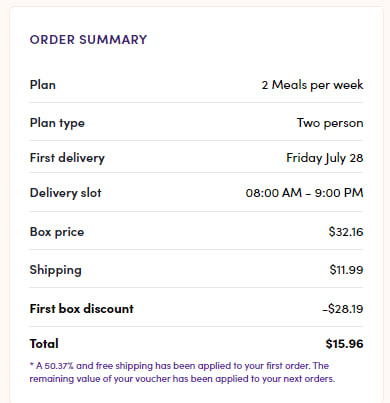Click the Friday July 28 delivery date

325,158
